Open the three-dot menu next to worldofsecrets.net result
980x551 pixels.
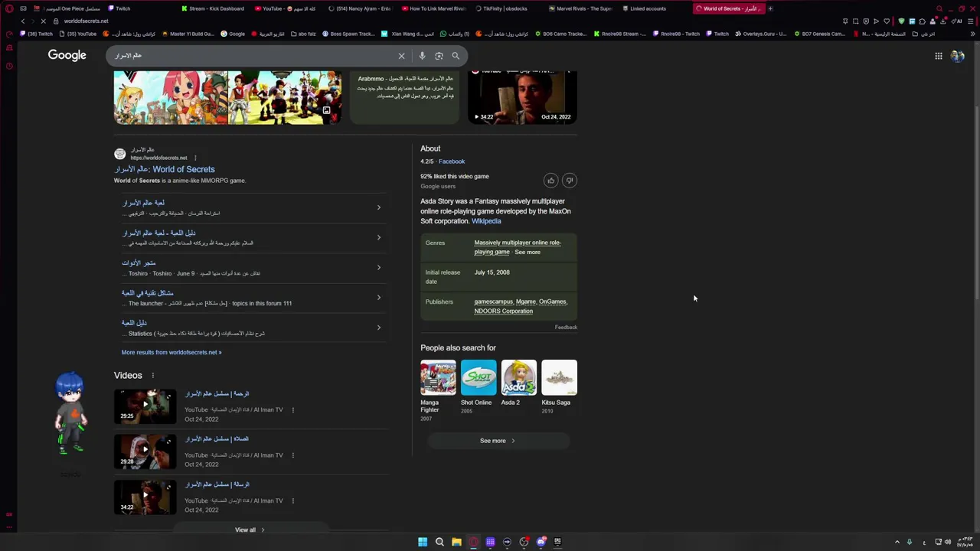pyautogui.click(x=195, y=158)
